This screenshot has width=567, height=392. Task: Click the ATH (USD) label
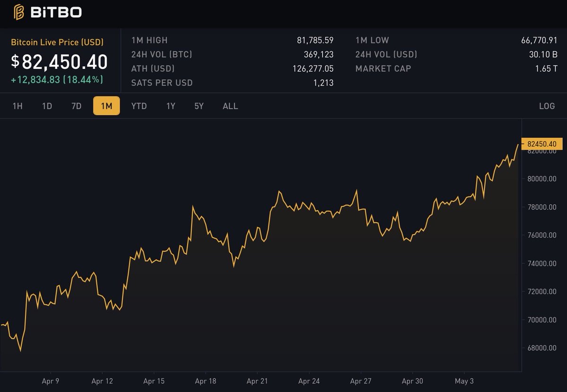pyautogui.click(x=153, y=68)
